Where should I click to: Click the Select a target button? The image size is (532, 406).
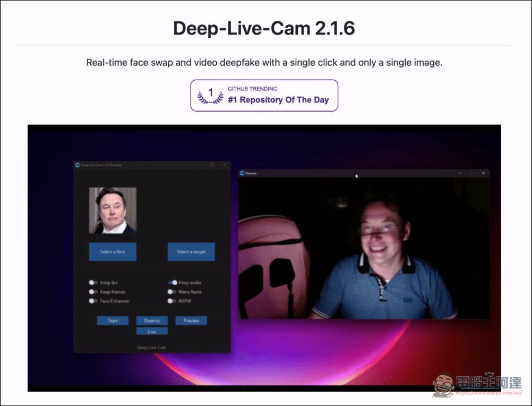point(191,251)
